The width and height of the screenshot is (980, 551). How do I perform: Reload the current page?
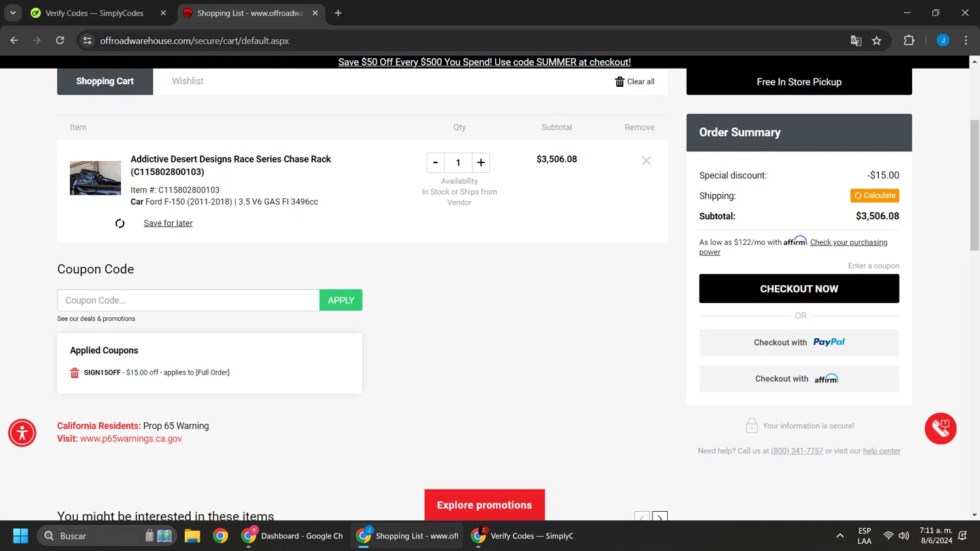pyautogui.click(x=60, y=40)
